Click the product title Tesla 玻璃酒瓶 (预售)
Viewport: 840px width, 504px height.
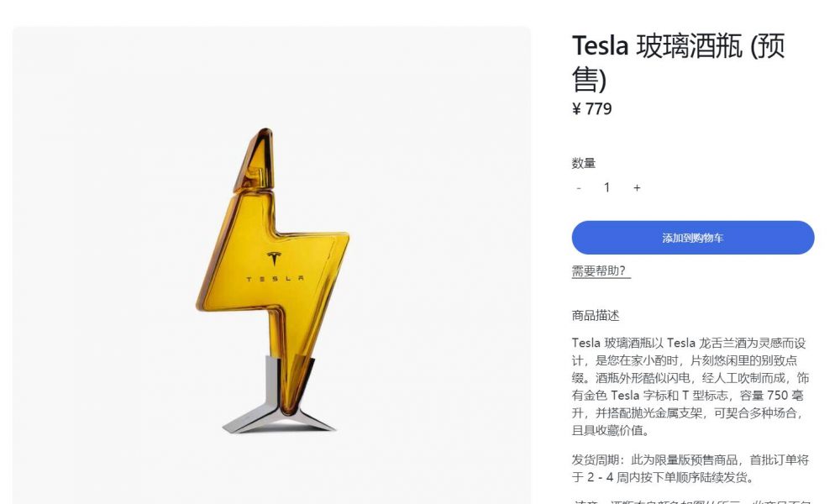tap(678, 62)
